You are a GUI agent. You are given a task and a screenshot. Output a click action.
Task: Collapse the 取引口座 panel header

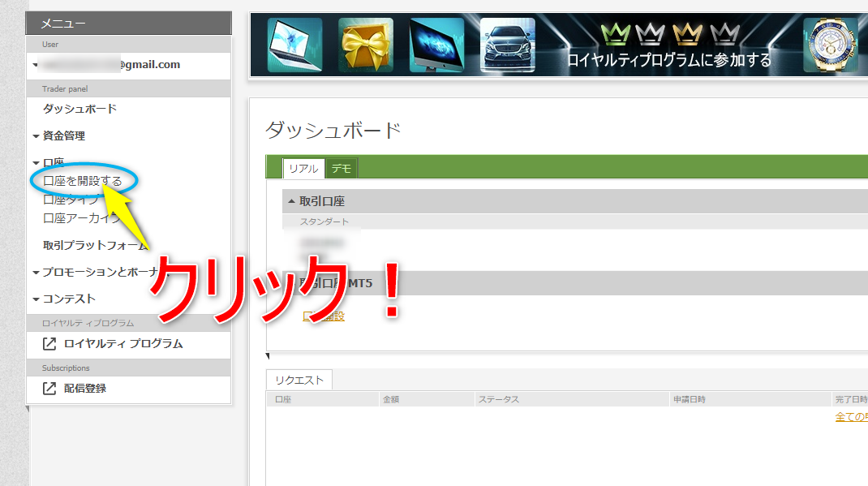(x=575, y=201)
